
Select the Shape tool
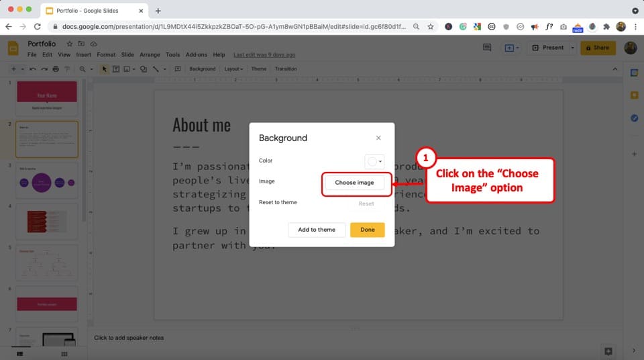(144, 69)
